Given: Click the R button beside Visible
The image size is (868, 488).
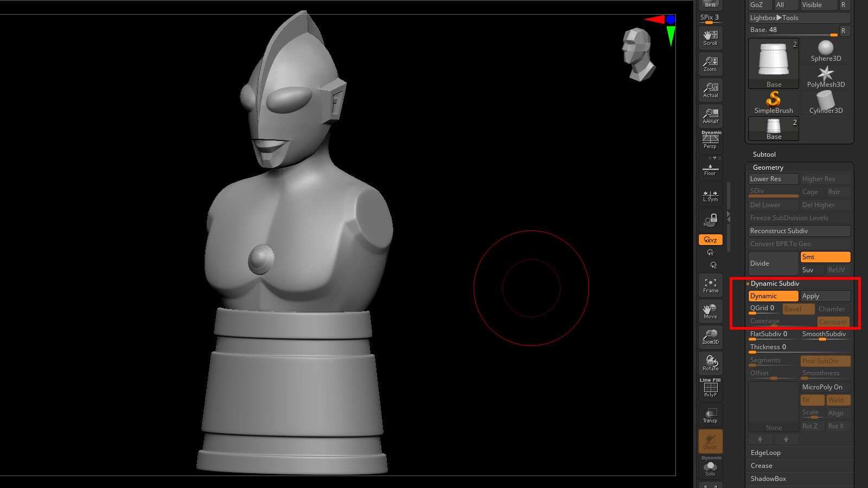Looking at the screenshot, I should pos(844,5).
